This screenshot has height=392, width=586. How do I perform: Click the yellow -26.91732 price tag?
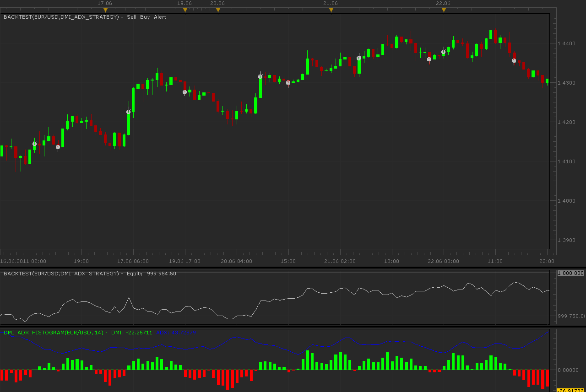pyautogui.click(x=570, y=390)
